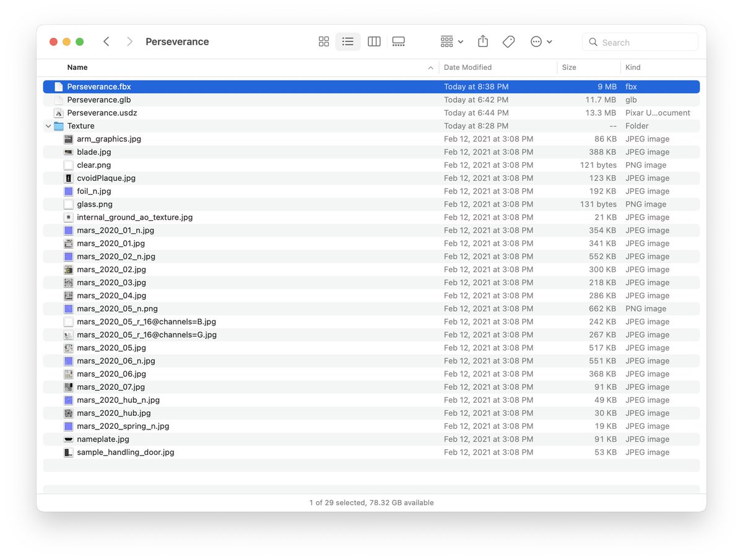Click the status bar selection summary text

[371, 503]
